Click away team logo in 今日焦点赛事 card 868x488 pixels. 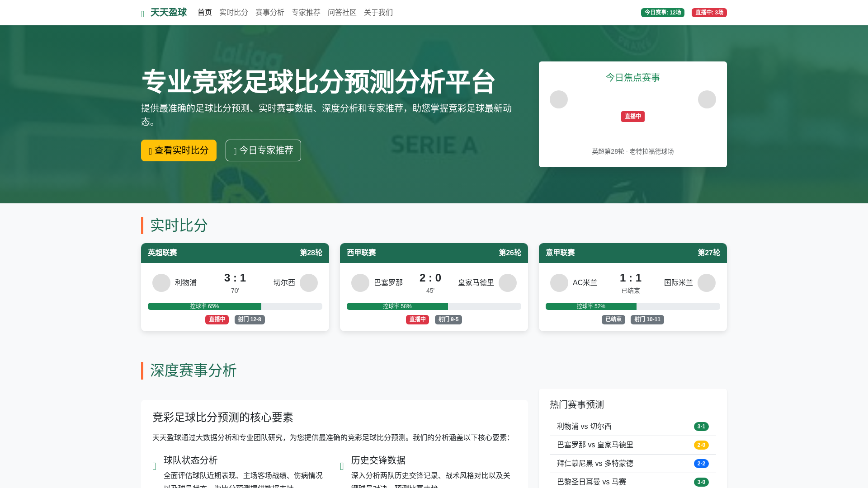click(707, 99)
